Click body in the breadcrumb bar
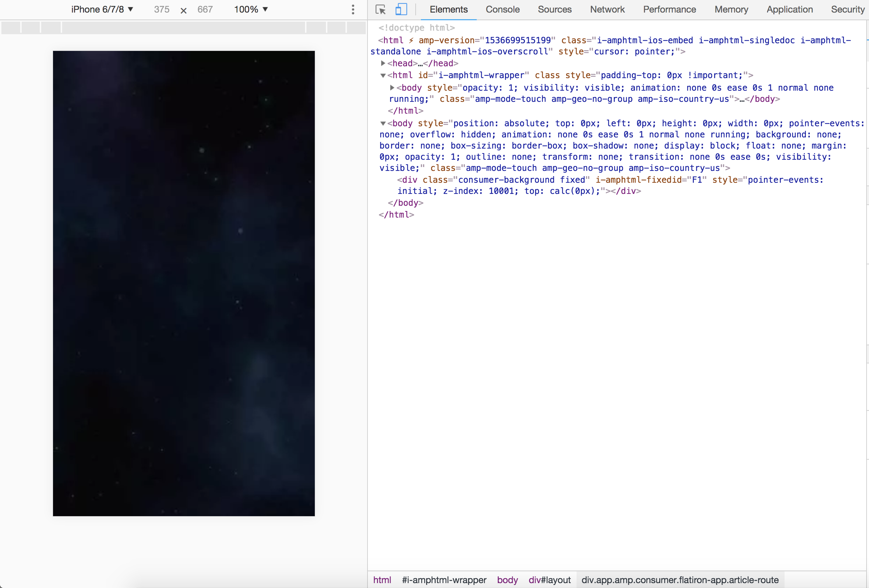Viewport: 869px width, 588px height. (x=507, y=580)
